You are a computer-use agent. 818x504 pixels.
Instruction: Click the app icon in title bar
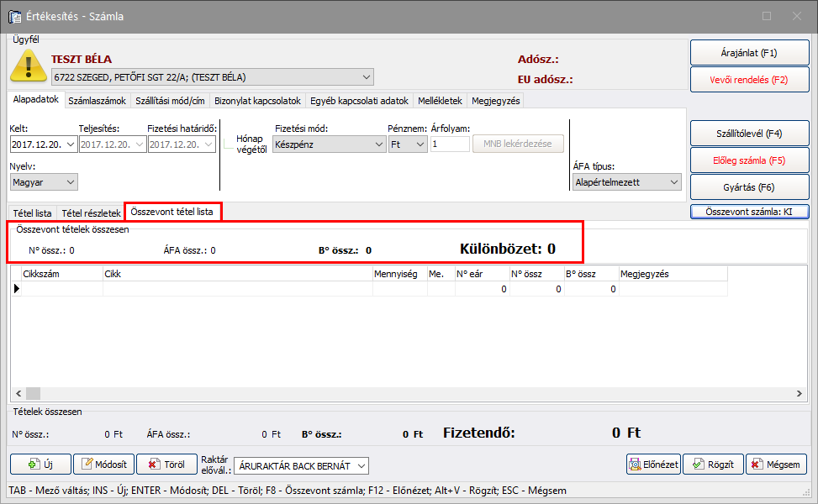coord(14,16)
